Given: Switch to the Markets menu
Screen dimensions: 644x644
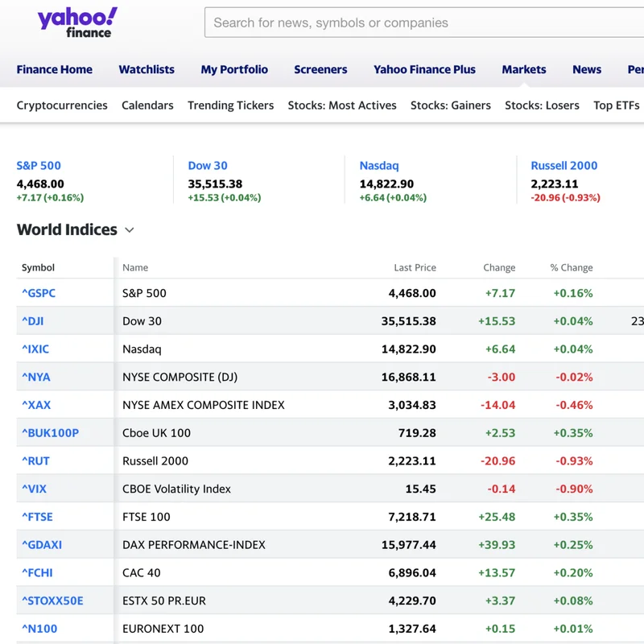Looking at the screenshot, I should tap(523, 69).
